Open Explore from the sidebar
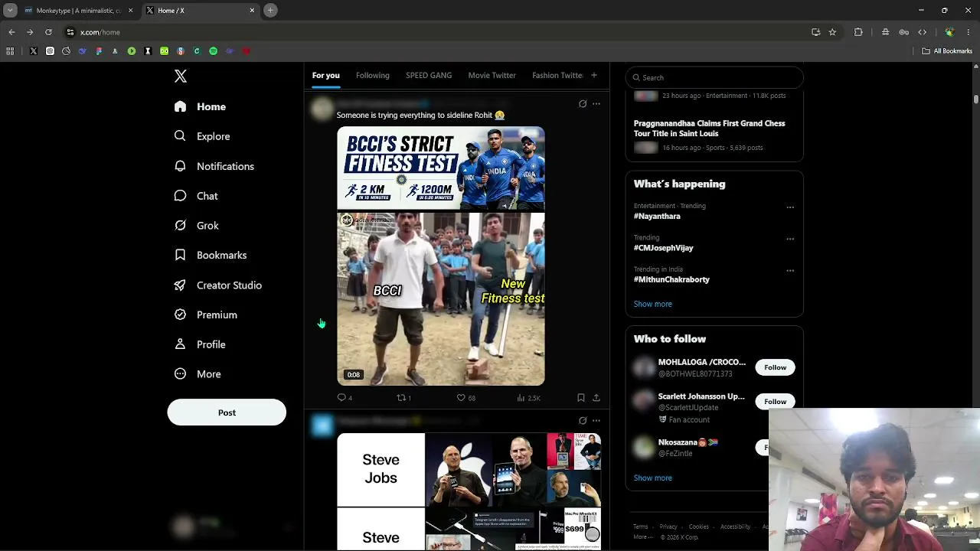This screenshot has height=551, width=980. pyautogui.click(x=202, y=136)
